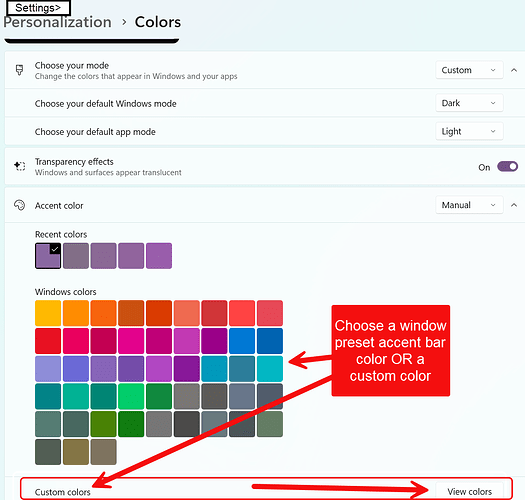Pick the salmon swatch in the first row
This screenshot has width=525, height=500.
coord(187,313)
